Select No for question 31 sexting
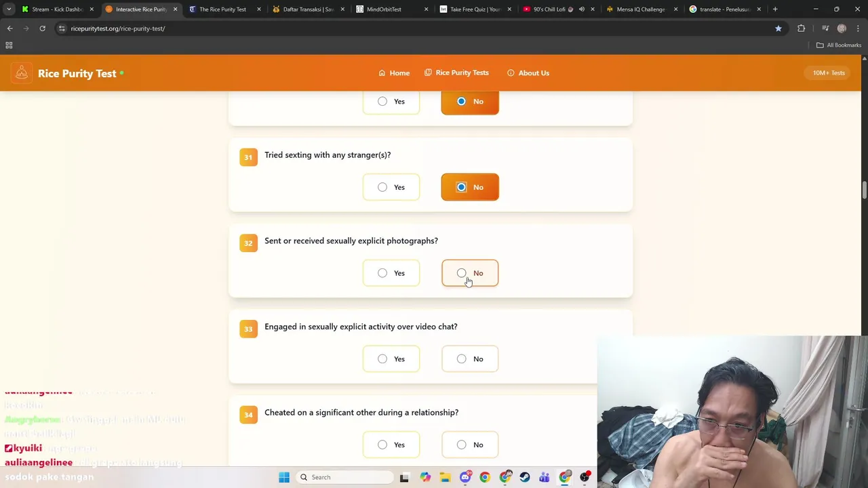Viewport: 868px width, 488px height. click(x=470, y=187)
